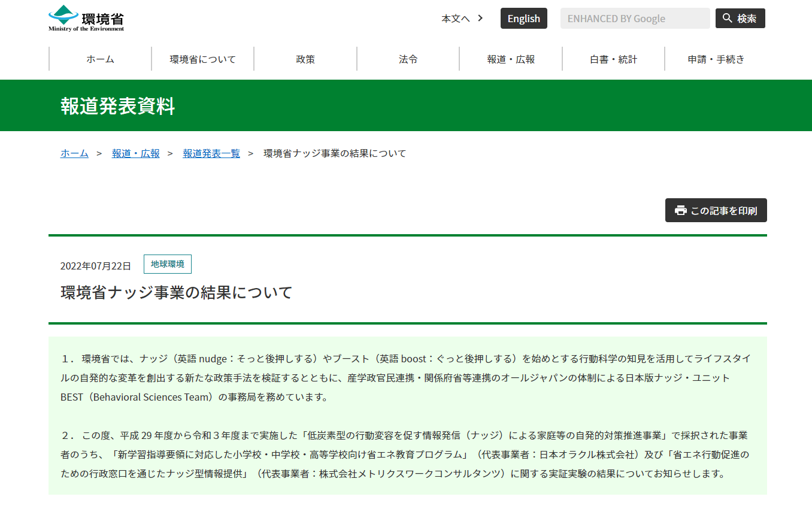Open the 法令 navigation item
812x530 pixels.
408,59
